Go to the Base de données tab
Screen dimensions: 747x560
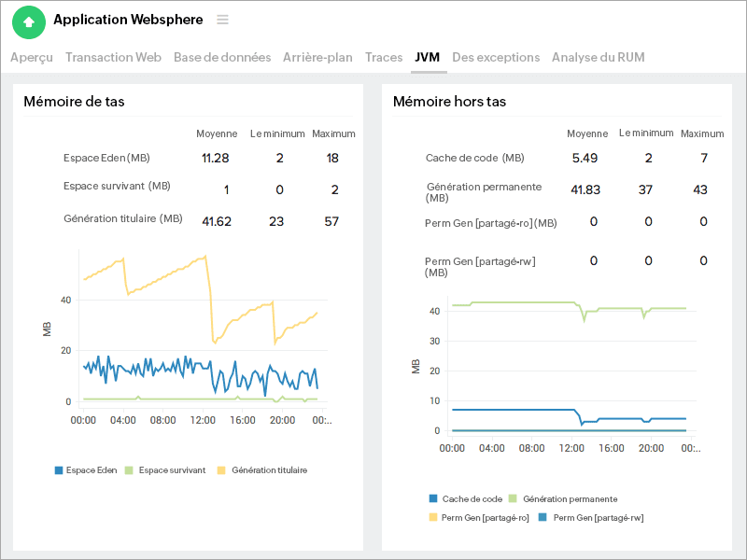point(222,57)
